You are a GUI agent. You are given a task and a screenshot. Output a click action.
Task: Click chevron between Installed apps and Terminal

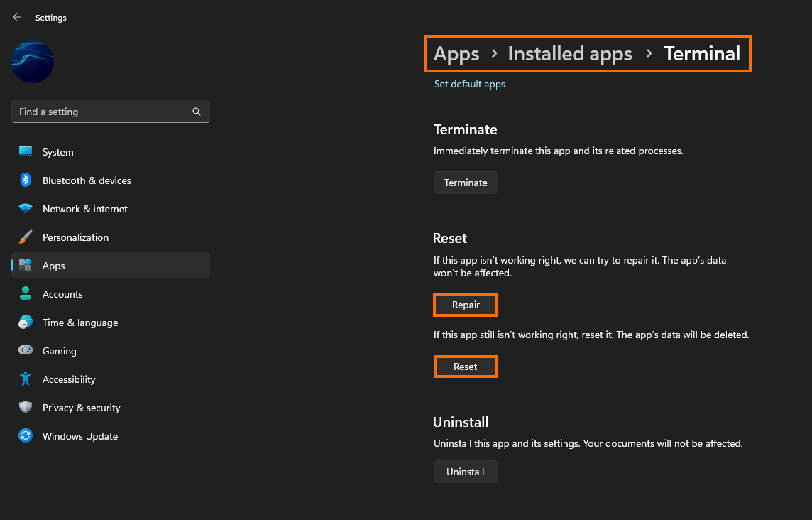648,53
